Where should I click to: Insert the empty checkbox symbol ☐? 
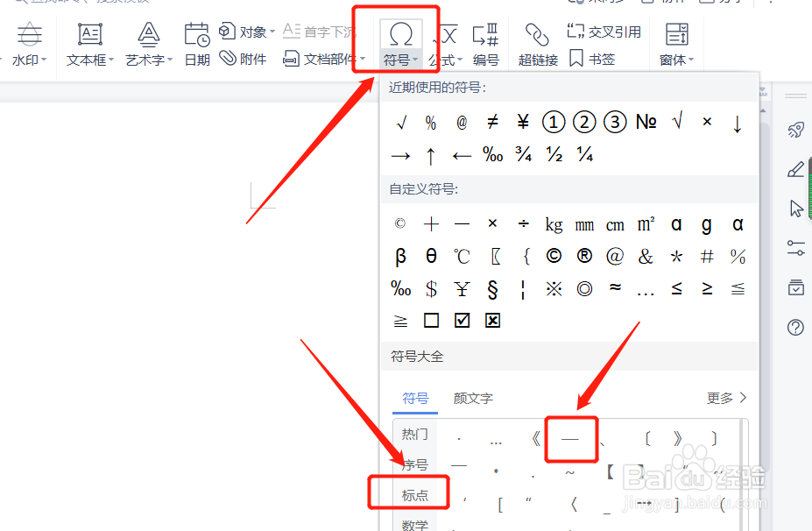pos(431,321)
